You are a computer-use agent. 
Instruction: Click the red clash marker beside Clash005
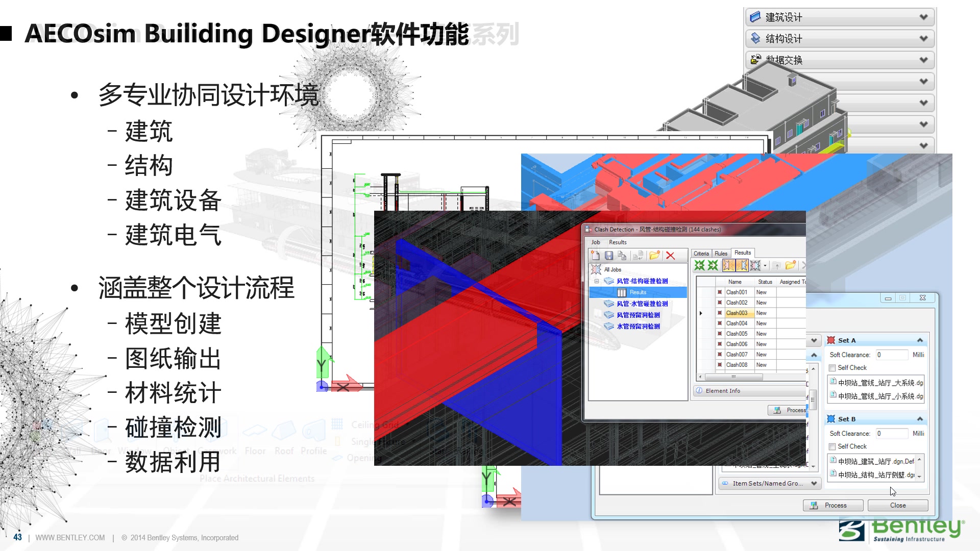(x=720, y=334)
